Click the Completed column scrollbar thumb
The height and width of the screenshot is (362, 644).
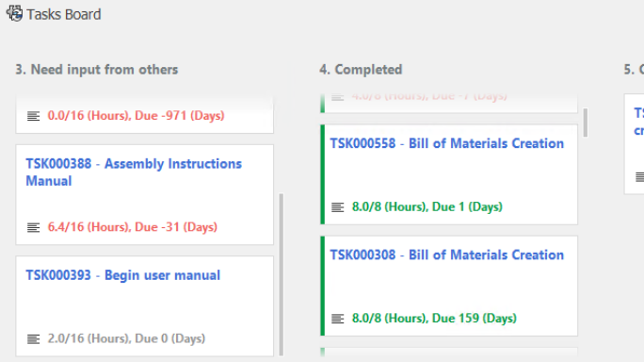click(586, 123)
